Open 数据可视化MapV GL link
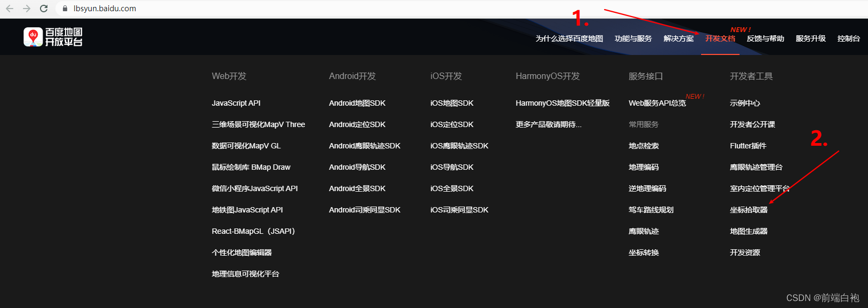The image size is (868, 308). 246,146
